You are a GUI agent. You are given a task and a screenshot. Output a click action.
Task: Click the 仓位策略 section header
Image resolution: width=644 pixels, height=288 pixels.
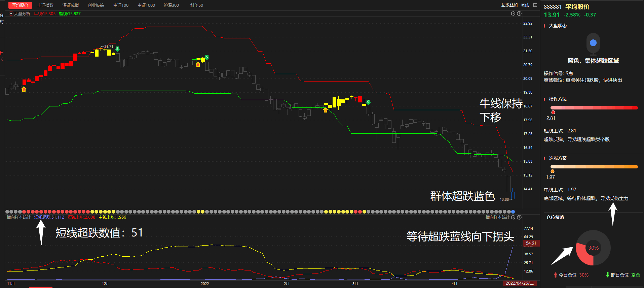(x=555, y=217)
